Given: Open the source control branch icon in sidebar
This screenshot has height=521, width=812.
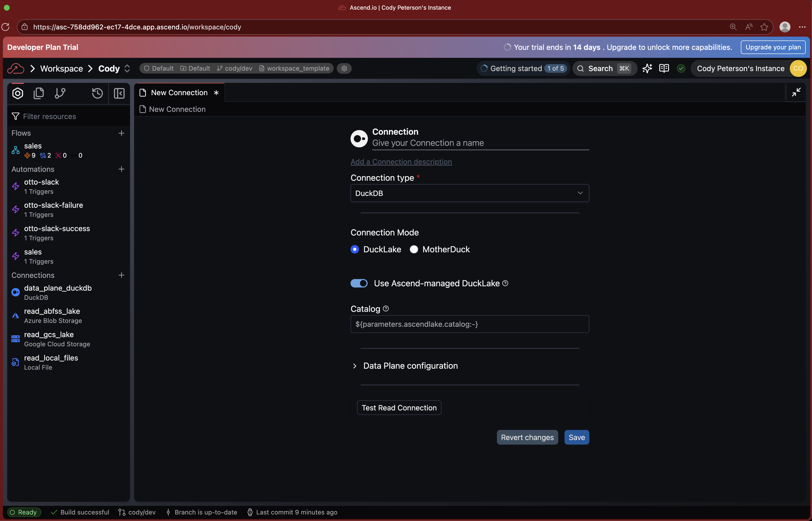Looking at the screenshot, I should click(x=60, y=93).
